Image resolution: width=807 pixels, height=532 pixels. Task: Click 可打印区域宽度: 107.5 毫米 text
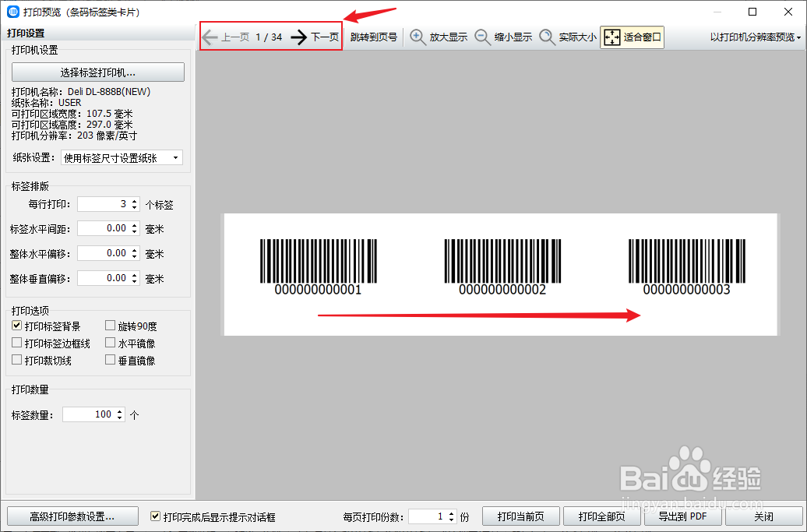pyautogui.click(x=72, y=114)
